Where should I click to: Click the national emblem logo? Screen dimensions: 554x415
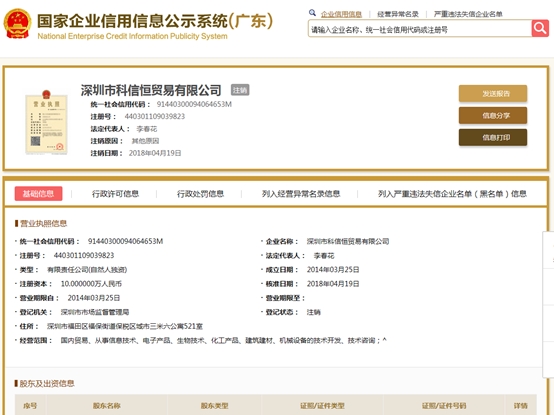[17, 23]
